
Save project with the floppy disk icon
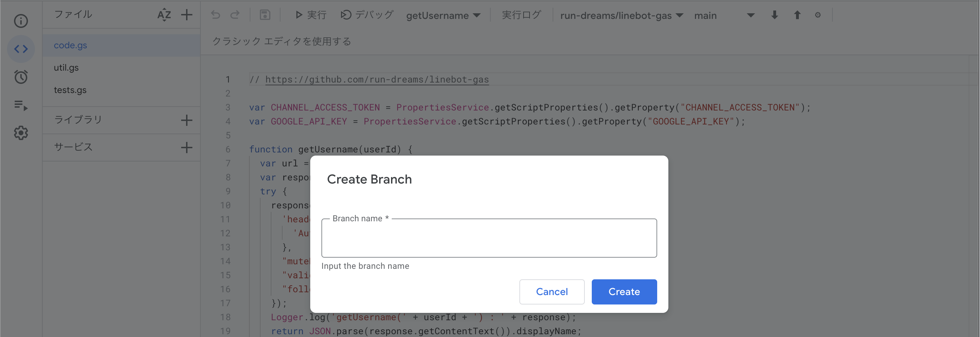(265, 15)
